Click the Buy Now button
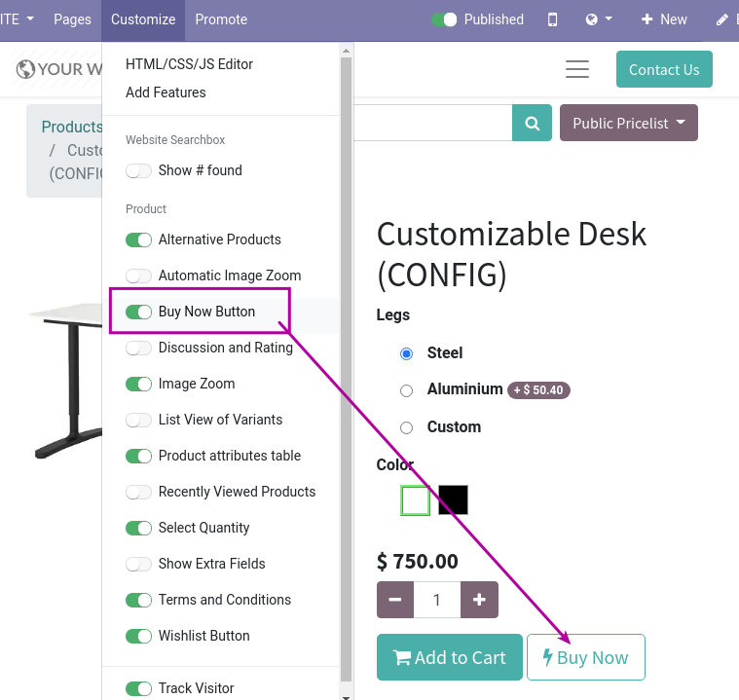739x700 pixels. pyautogui.click(x=586, y=657)
